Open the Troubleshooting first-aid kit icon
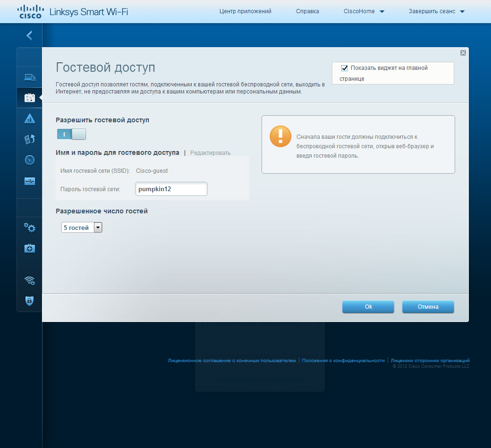 [x=30, y=248]
